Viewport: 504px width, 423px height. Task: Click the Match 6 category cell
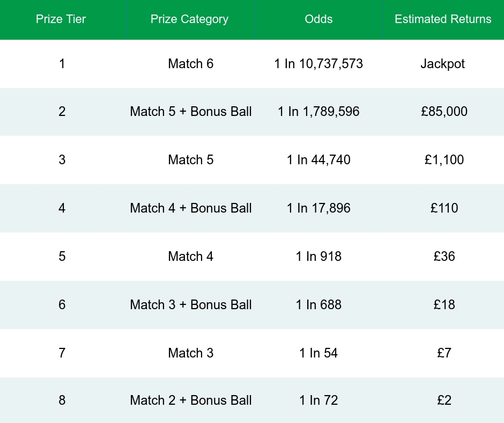190,64
